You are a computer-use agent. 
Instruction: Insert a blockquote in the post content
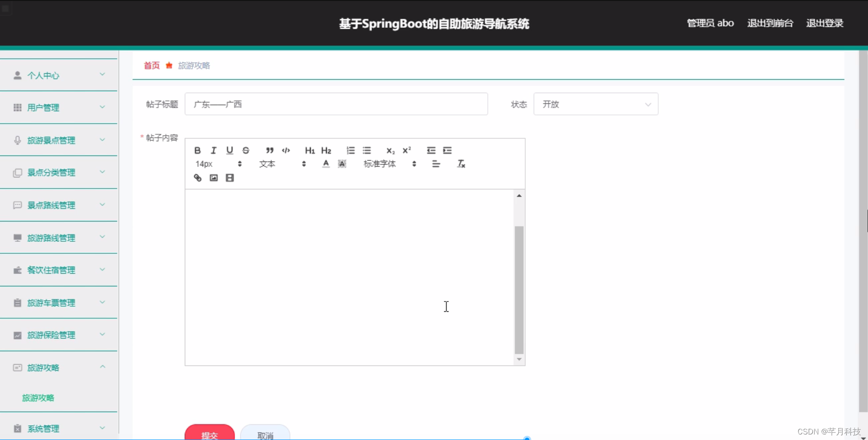pyautogui.click(x=269, y=150)
